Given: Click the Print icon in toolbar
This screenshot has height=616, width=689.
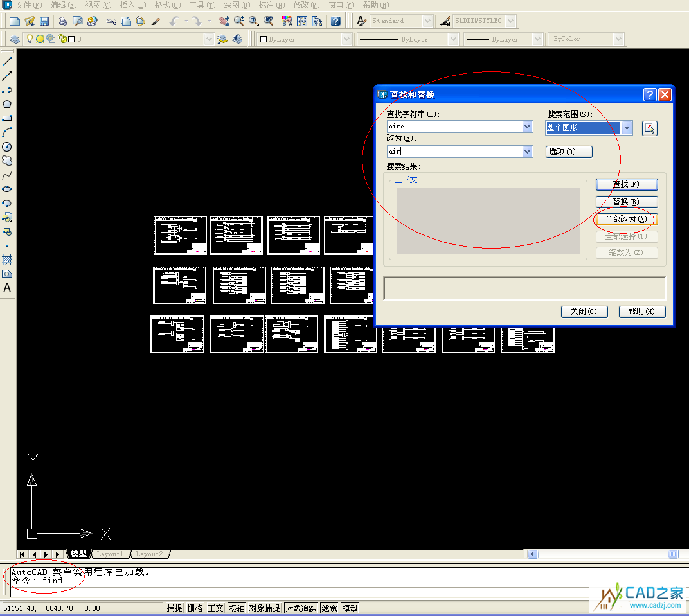Looking at the screenshot, I should [x=63, y=21].
